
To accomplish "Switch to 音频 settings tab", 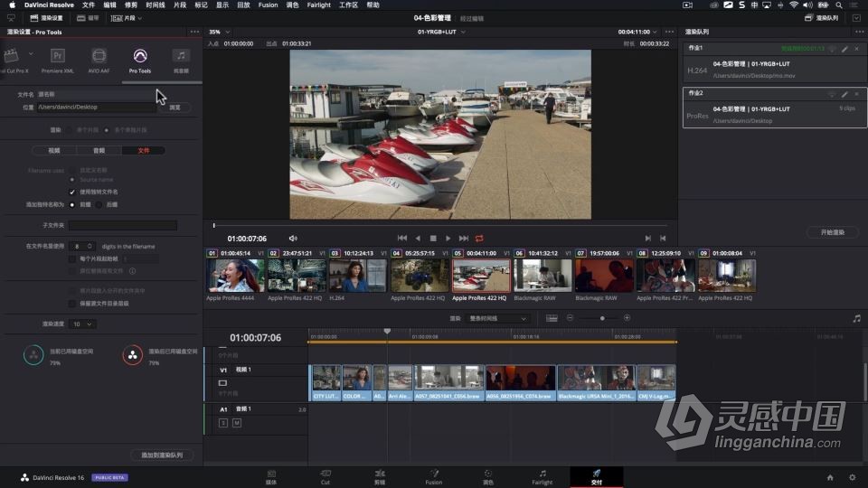I will (x=99, y=151).
